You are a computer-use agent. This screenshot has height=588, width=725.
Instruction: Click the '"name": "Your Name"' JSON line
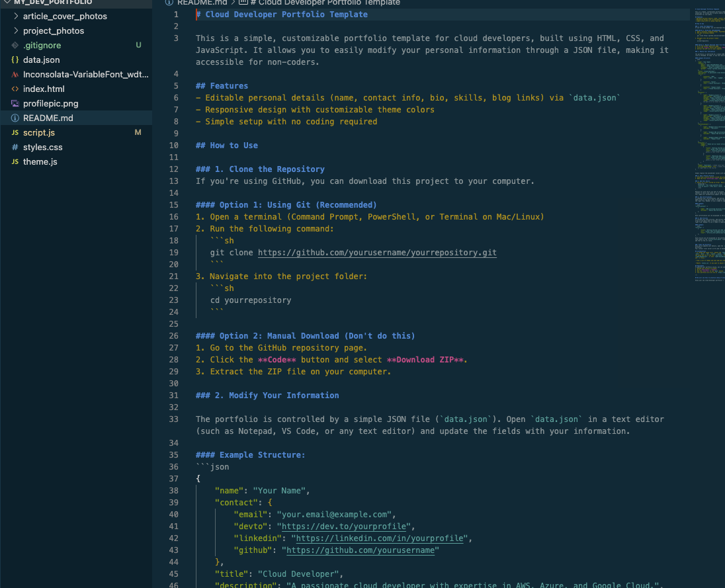(x=262, y=491)
